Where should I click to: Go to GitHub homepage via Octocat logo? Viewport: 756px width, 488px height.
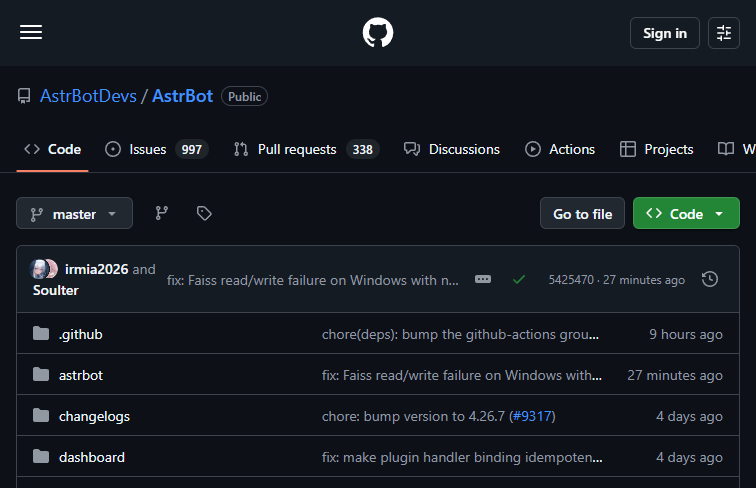378,33
